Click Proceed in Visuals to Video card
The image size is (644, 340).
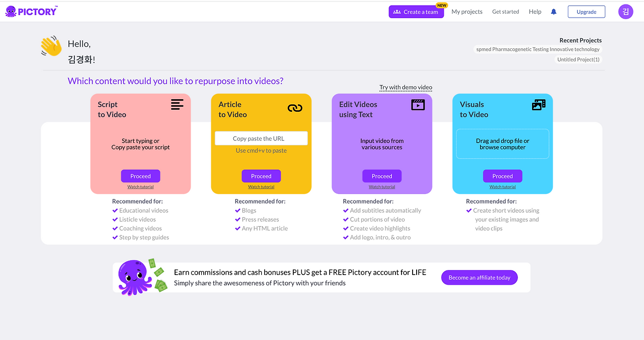(x=503, y=176)
